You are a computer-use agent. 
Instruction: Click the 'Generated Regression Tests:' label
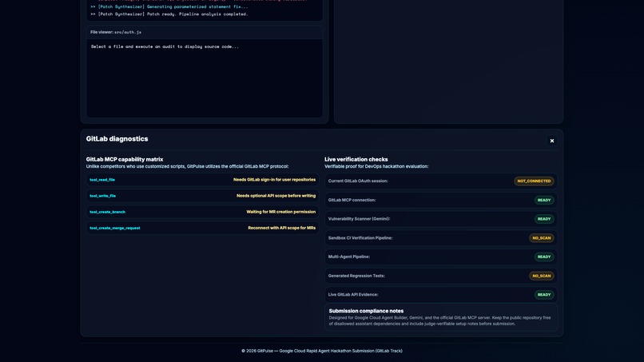click(356, 276)
